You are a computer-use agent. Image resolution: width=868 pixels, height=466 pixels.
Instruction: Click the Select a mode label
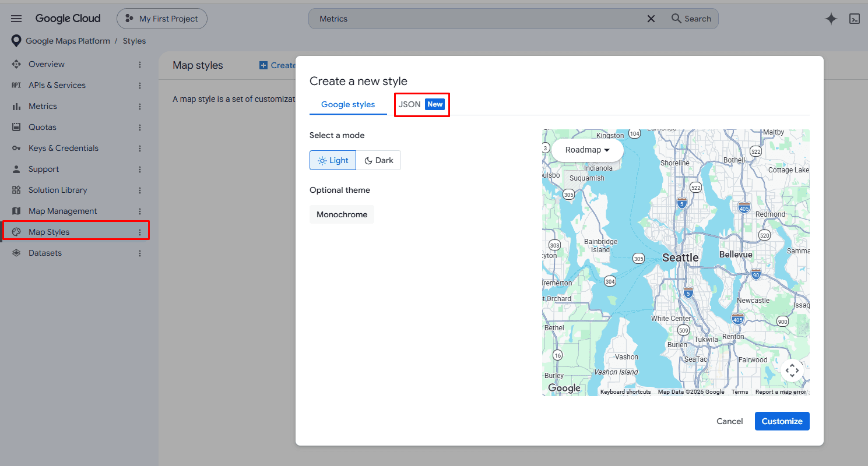337,135
